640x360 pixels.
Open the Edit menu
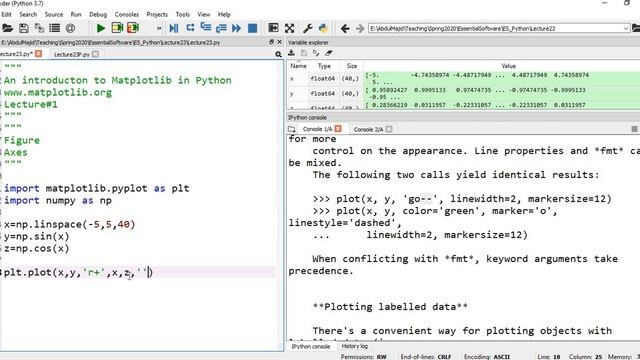pos(7,14)
